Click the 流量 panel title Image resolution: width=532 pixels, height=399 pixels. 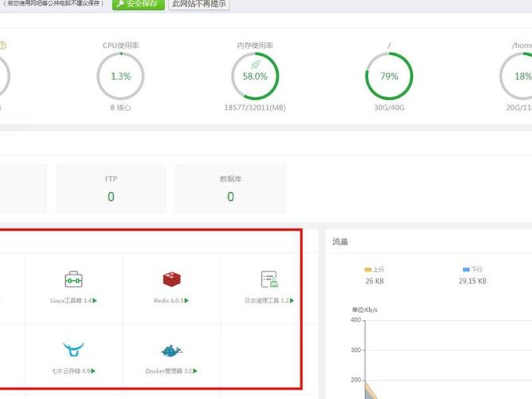pos(340,241)
